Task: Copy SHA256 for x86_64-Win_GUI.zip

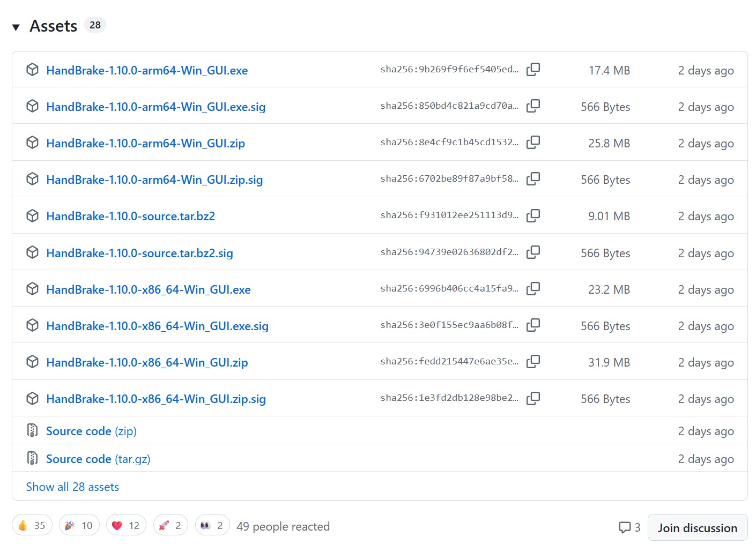Action: point(533,362)
